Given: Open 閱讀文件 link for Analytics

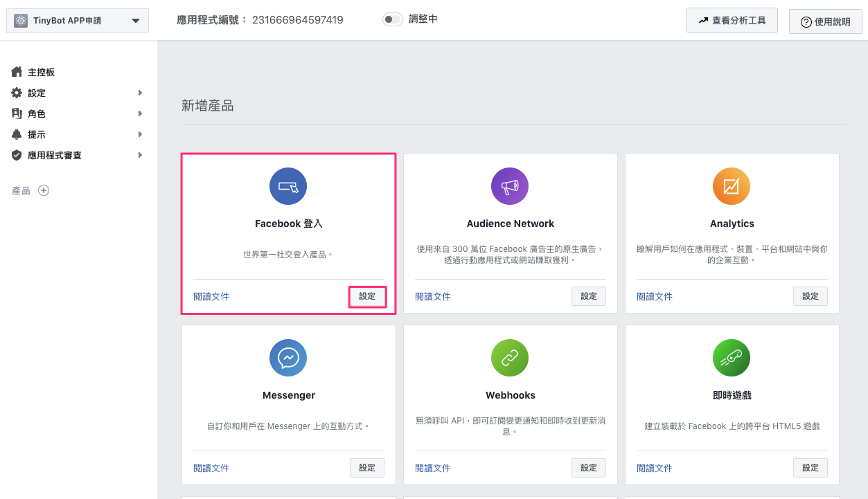Looking at the screenshot, I should click(x=655, y=296).
